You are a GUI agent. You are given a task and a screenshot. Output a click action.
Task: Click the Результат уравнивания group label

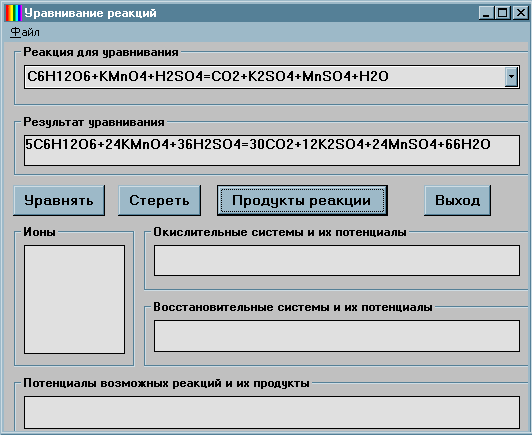click(x=94, y=122)
